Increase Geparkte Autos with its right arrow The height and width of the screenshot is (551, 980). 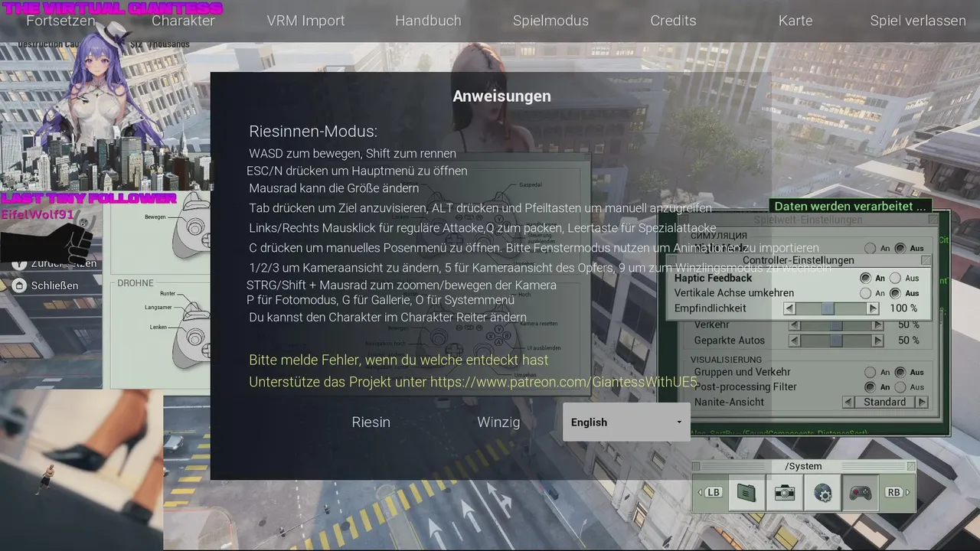point(878,341)
